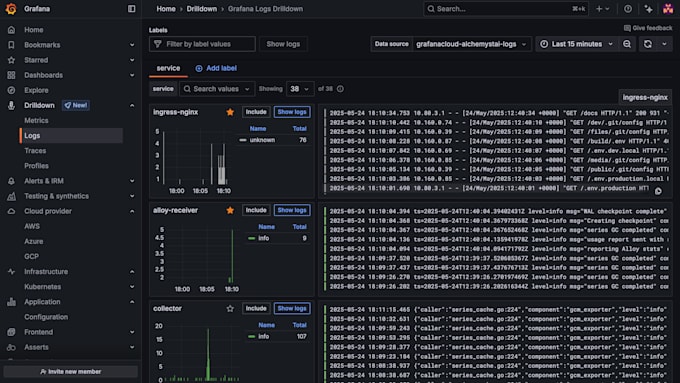Open Metrics under Drilldown
This screenshot has height=383, width=680.
(36, 121)
